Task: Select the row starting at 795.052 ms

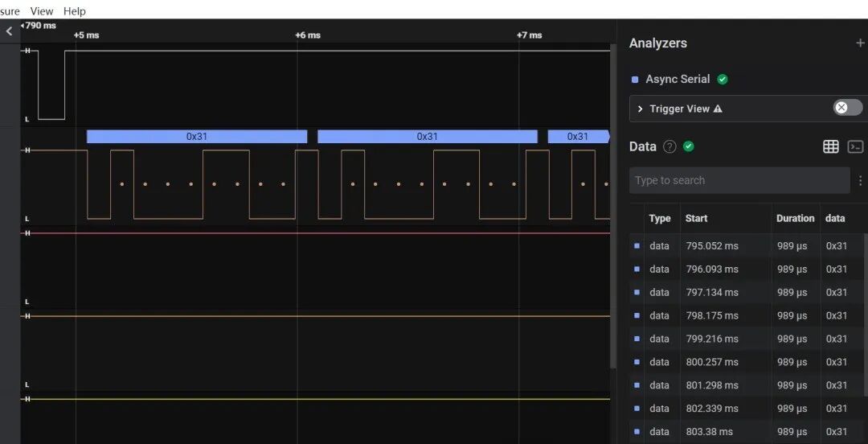Action: coord(746,245)
